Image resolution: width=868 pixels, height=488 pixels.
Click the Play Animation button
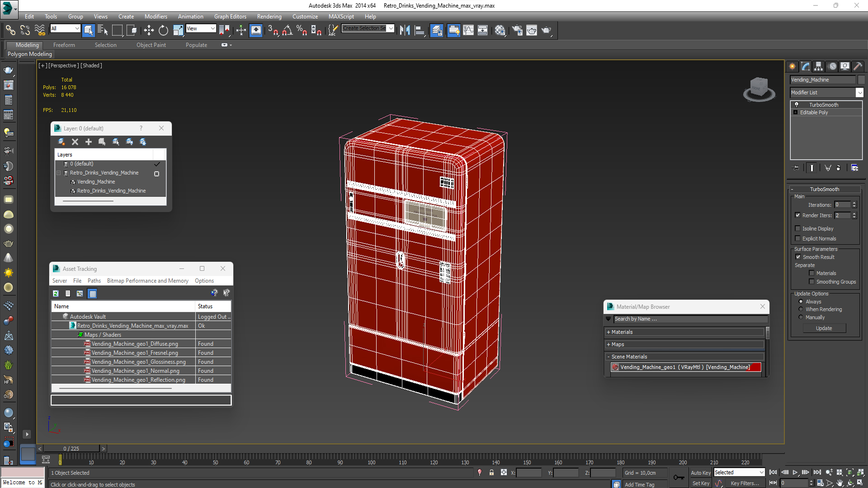[x=795, y=473]
